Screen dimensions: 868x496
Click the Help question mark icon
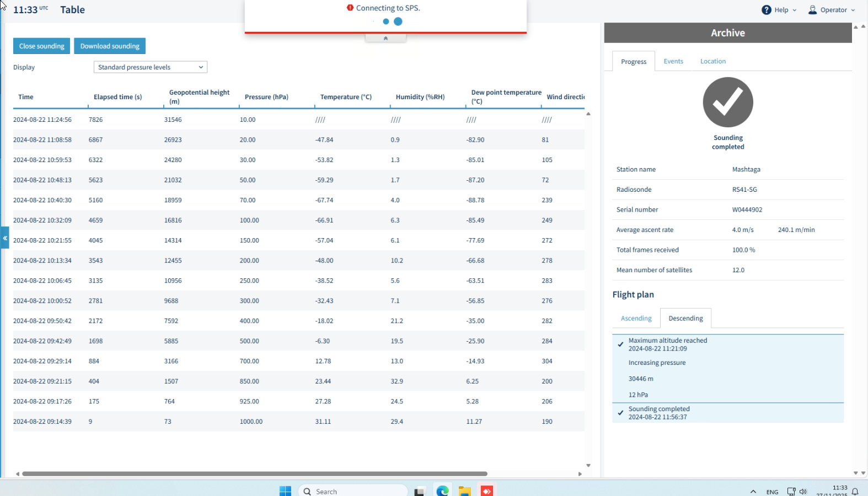767,10
